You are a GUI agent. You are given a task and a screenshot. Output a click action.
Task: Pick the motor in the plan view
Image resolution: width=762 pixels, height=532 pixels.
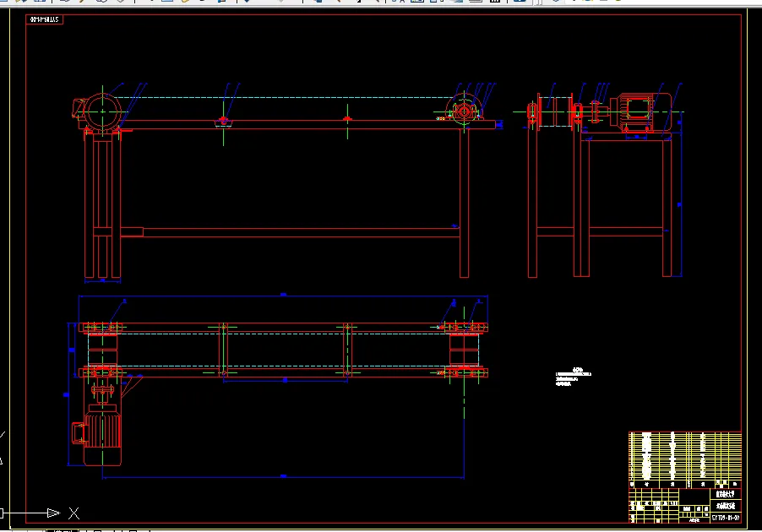coord(102,433)
